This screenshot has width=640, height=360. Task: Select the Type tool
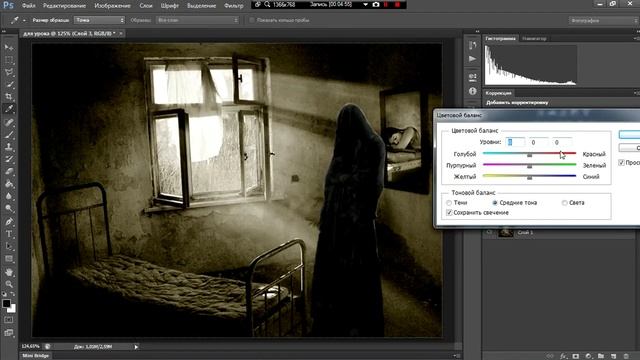tap(9, 234)
